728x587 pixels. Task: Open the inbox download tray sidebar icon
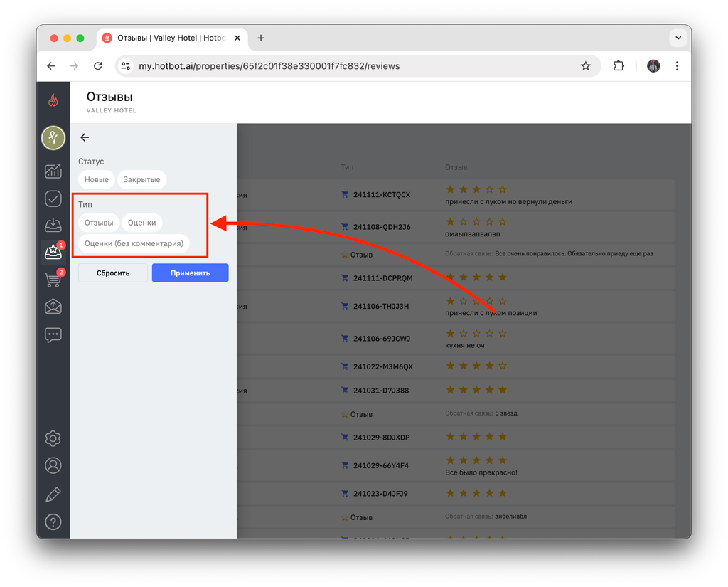click(x=53, y=225)
